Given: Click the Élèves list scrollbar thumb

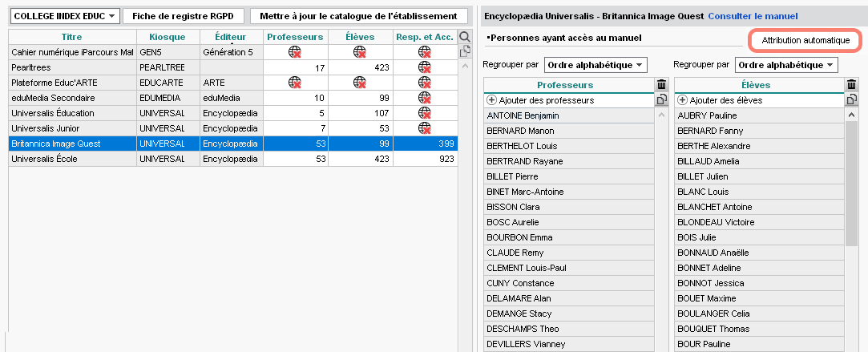Looking at the screenshot, I should (x=852, y=183).
